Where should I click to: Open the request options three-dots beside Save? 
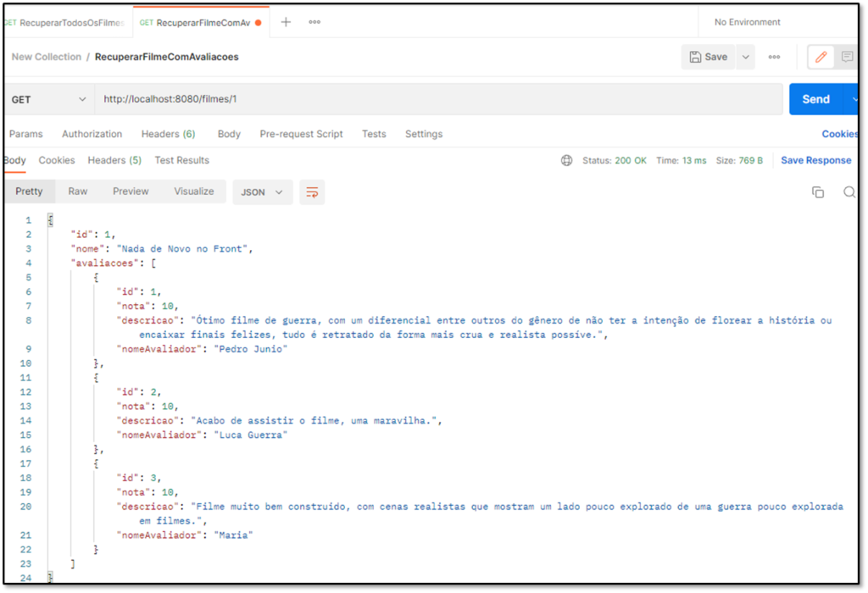coord(774,57)
